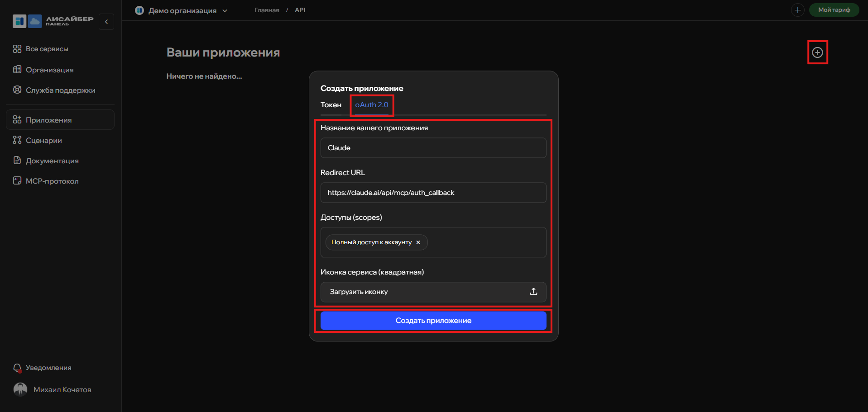Click the Redirect URL input field
Image resolution: width=868 pixels, height=412 pixels.
(433, 193)
